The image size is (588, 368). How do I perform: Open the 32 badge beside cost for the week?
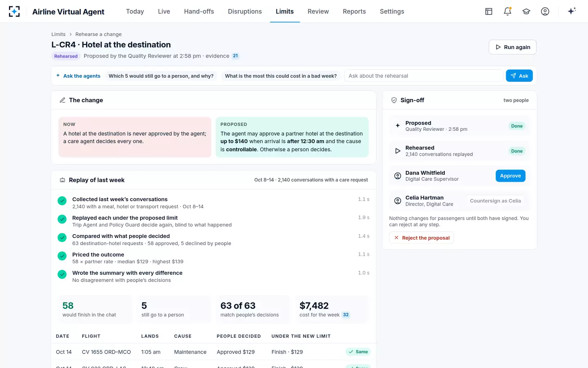pos(346,315)
